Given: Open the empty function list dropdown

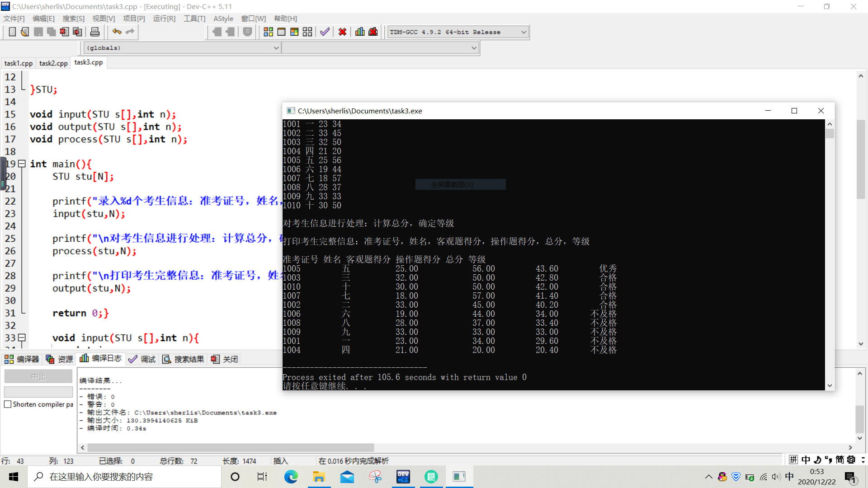Looking at the screenshot, I should (474, 48).
